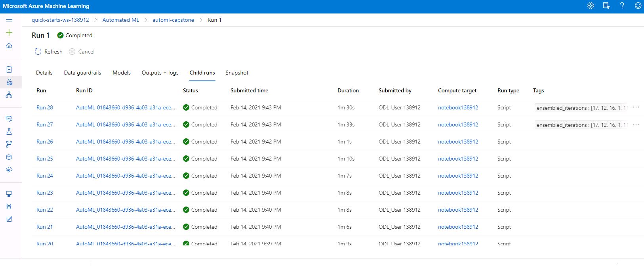Open Pipelines sidebar icon
644x266 pixels.
tap(9, 144)
